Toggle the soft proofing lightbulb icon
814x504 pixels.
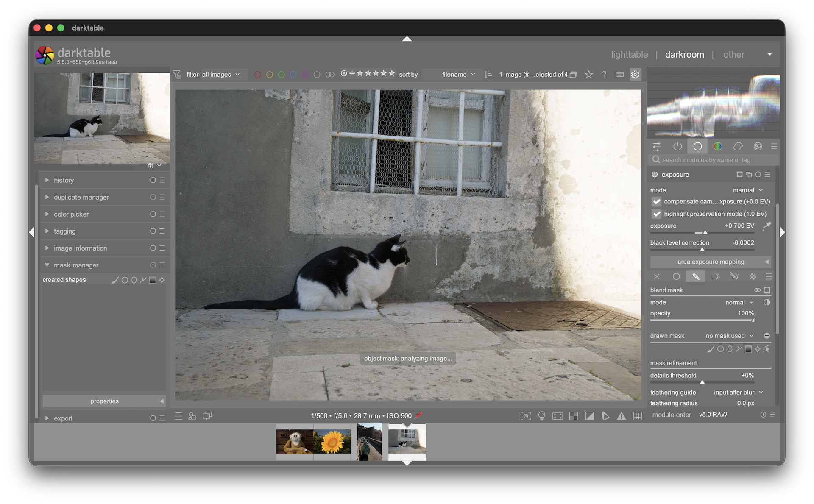(541, 416)
